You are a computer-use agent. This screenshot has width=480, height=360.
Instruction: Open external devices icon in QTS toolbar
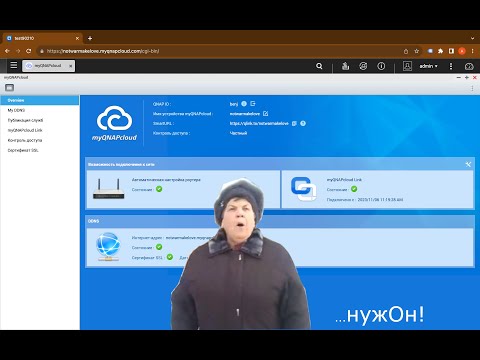[363, 66]
